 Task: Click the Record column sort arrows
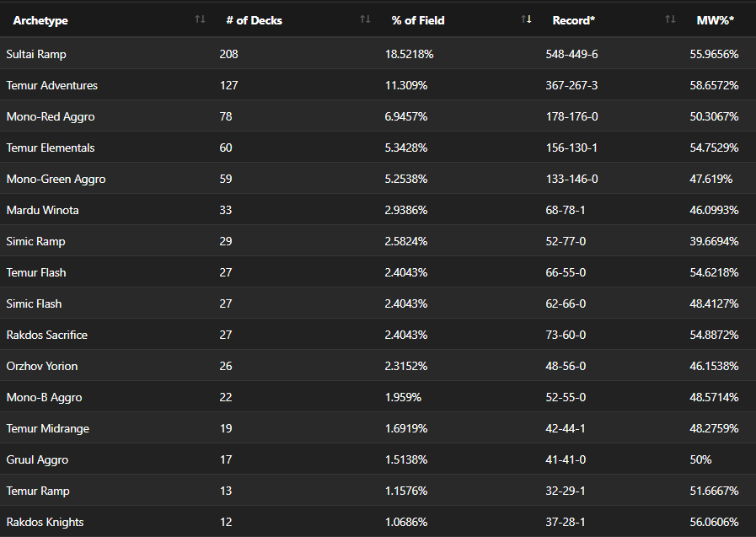(x=670, y=19)
